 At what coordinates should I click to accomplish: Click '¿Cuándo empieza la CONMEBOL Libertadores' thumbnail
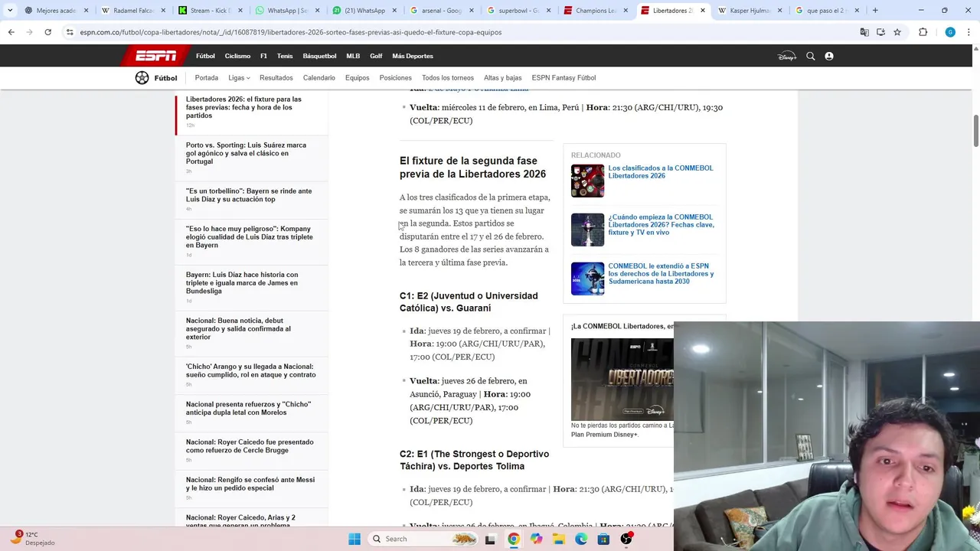tap(587, 230)
